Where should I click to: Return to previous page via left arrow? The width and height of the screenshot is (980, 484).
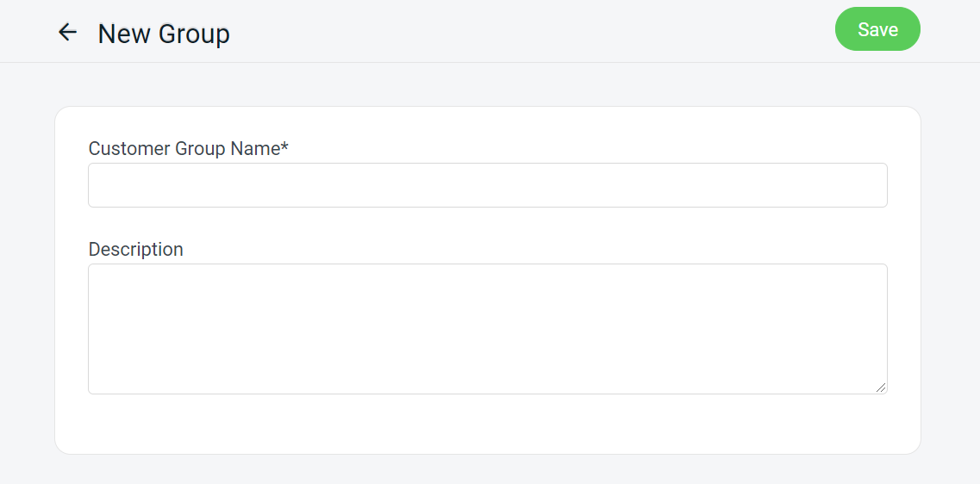(67, 33)
